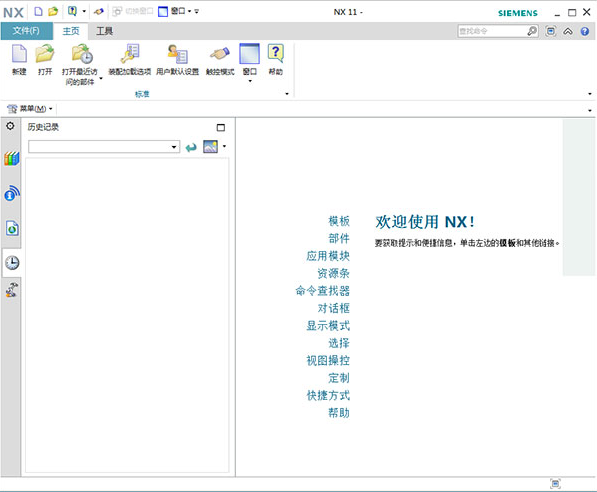This screenshot has width=597, height=492.
Task: Click the Templates (模板) link
Action: (x=339, y=221)
